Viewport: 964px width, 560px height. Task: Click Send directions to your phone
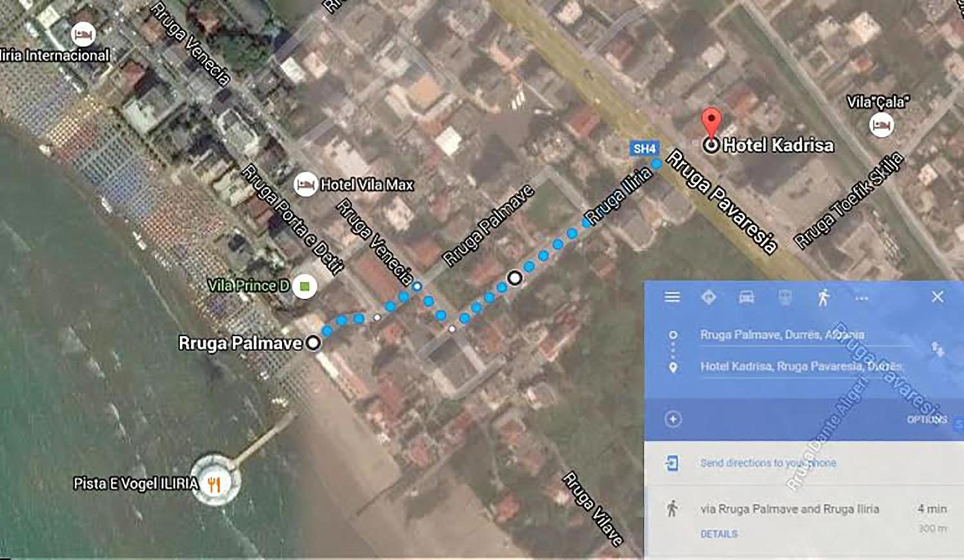(768, 463)
